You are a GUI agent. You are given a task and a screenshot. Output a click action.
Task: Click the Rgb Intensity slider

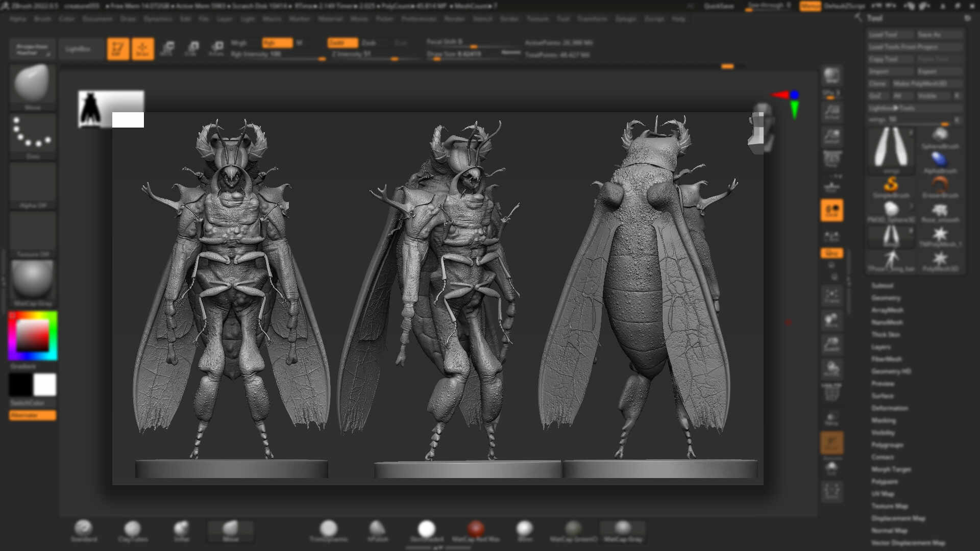click(x=278, y=55)
